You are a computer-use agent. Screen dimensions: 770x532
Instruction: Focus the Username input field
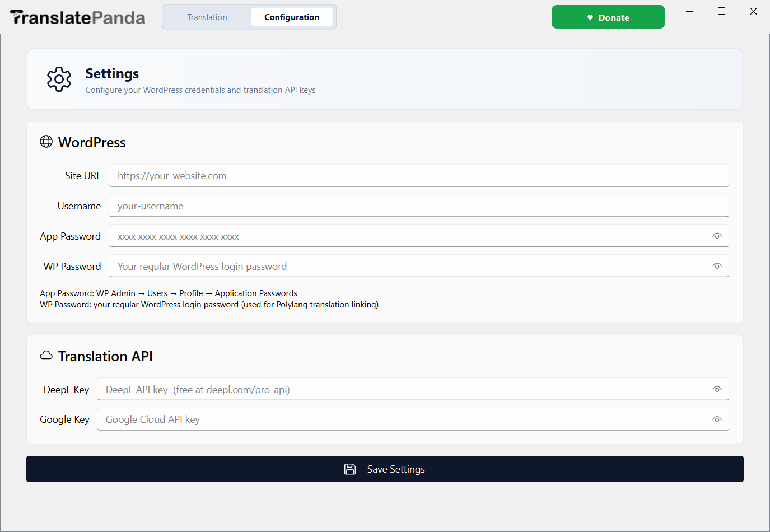click(419, 206)
